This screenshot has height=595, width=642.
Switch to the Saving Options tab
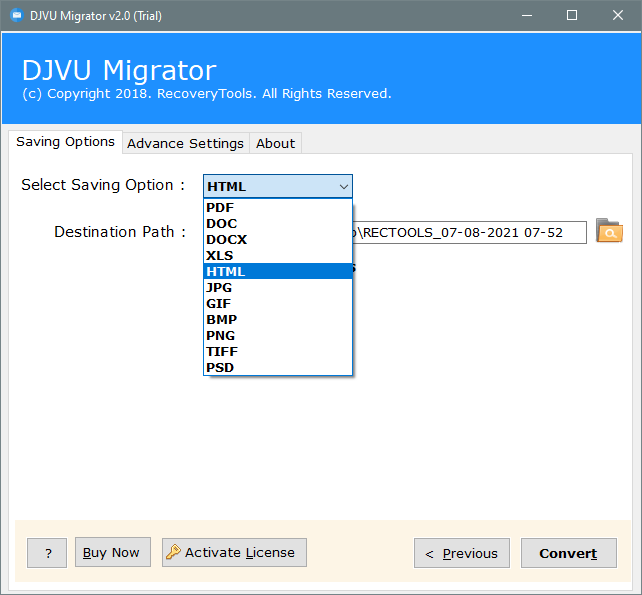tap(66, 142)
